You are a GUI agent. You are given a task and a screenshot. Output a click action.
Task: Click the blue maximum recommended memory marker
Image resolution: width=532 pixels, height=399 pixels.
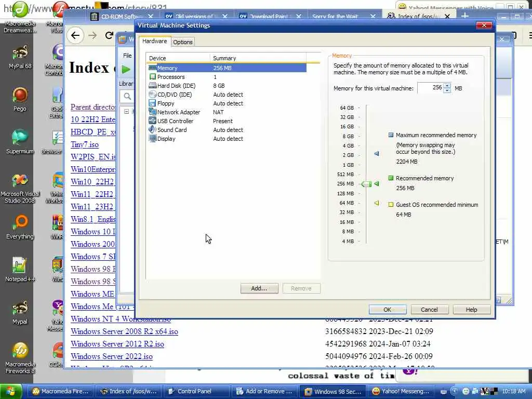pyautogui.click(x=376, y=153)
